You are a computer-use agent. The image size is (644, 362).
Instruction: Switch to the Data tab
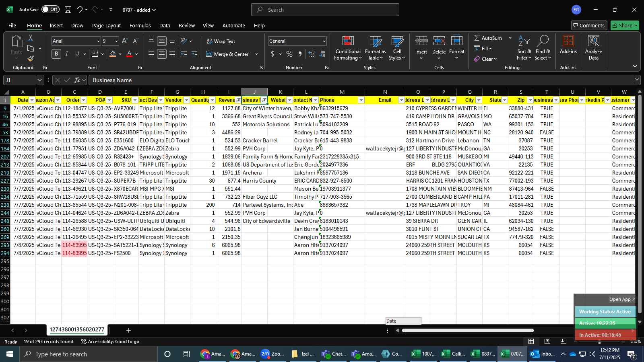point(165,25)
